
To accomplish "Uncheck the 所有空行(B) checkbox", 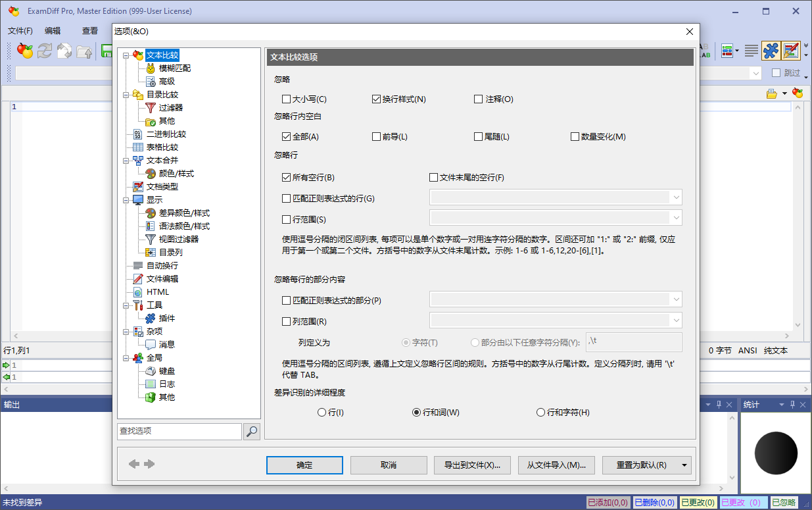I will pyautogui.click(x=286, y=178).
